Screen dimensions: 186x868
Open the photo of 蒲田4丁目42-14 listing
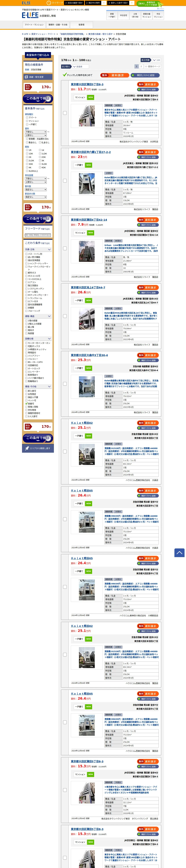(87, 251)
